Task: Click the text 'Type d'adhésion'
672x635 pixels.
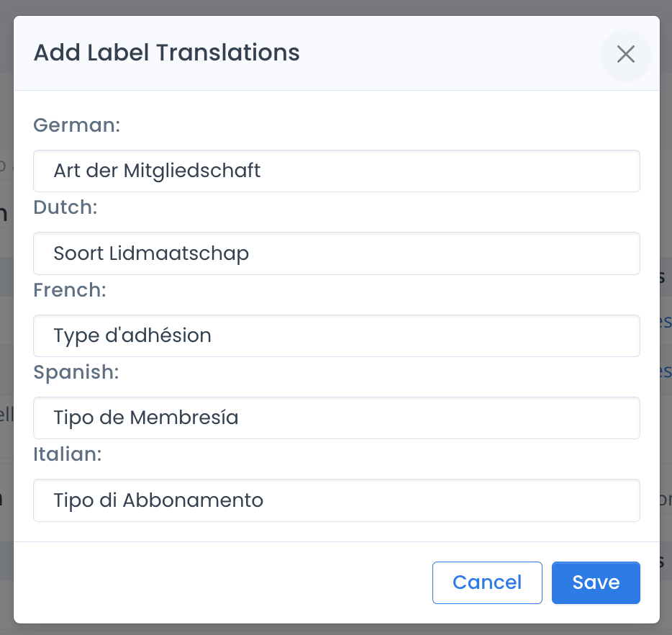Action: (132, 335)
